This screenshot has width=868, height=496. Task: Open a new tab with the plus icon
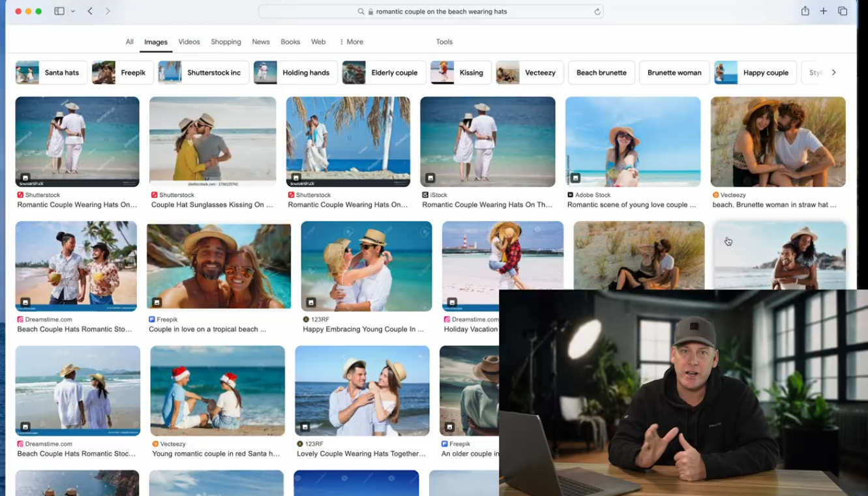coord(824,11)
